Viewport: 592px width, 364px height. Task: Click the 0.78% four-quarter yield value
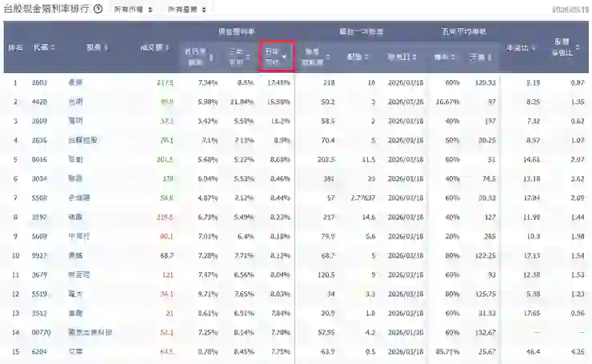[x=208, y=352]
